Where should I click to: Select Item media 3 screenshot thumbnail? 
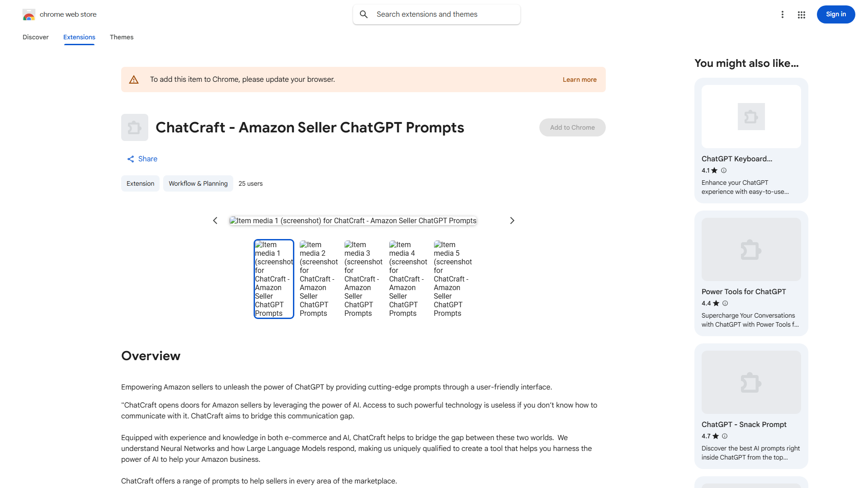[363, 279]
